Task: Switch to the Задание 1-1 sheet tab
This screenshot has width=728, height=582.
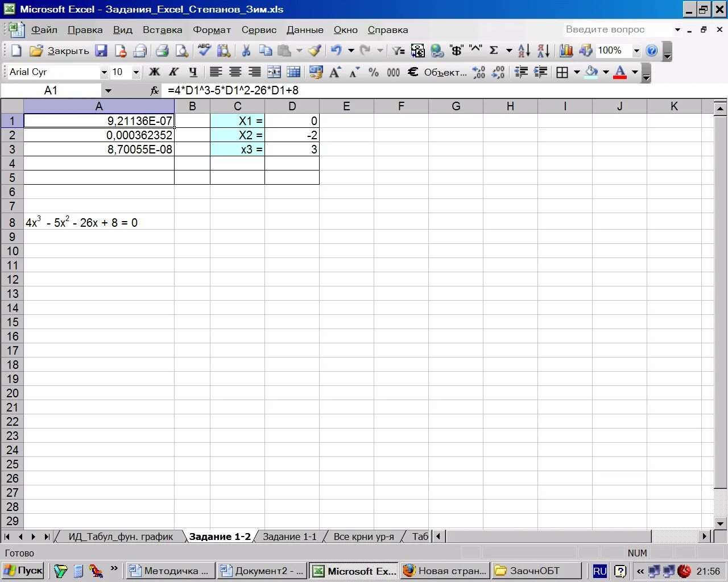Action: [289, 537]
